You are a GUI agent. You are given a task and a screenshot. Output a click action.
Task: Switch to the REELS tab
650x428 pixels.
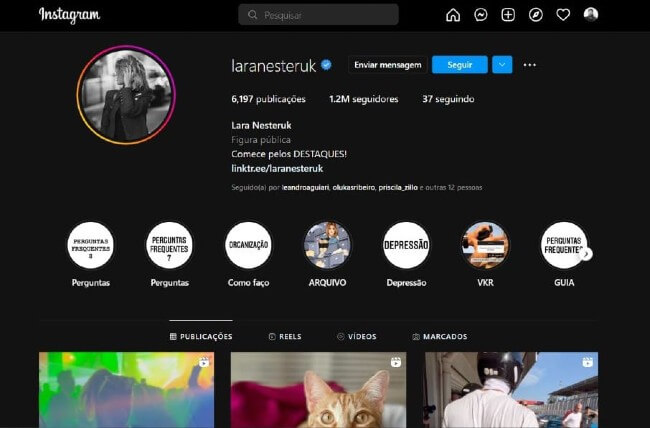tap(285, 336)
